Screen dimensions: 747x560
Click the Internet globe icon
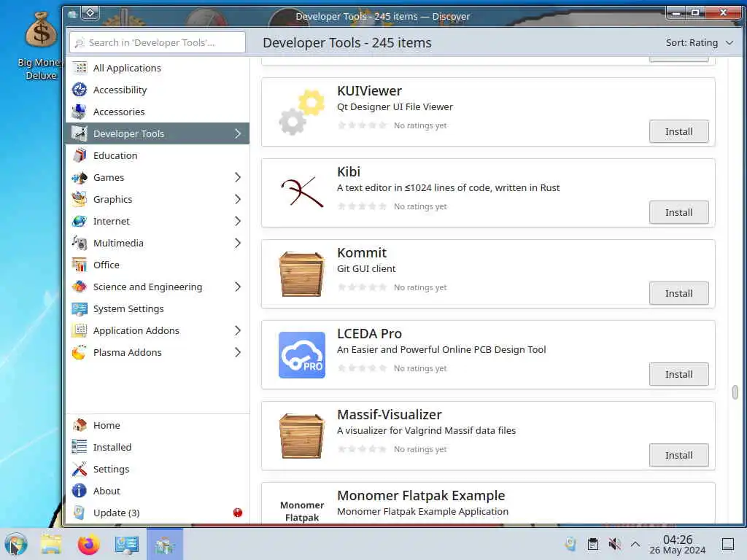click(80, 222)
